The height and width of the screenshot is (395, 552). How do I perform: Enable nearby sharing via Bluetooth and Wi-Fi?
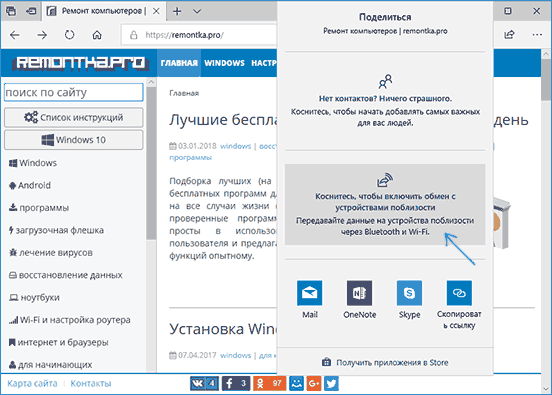click(385, 205)
